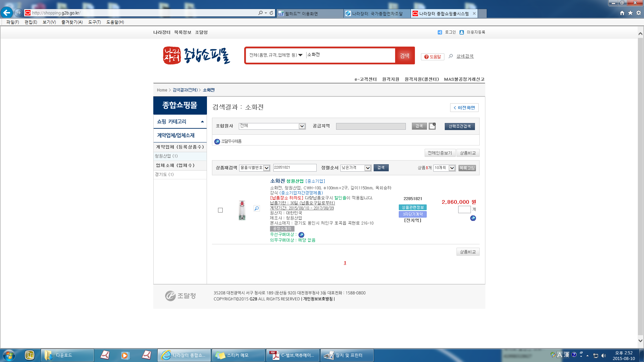644x362 pixels.
Task: Click the 이용자등록 user registration icon
Action: [x=462, y=32]
